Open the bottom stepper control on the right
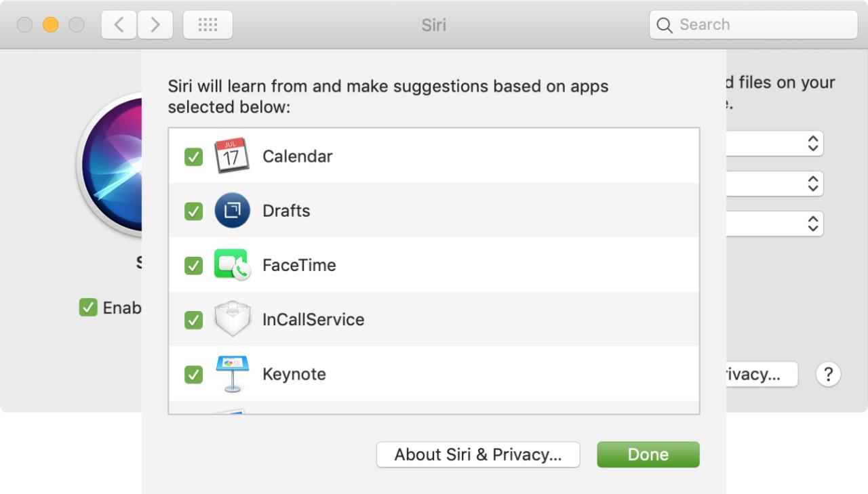The width and height of the screenshot is (868, 494). [x=812, y=224]
